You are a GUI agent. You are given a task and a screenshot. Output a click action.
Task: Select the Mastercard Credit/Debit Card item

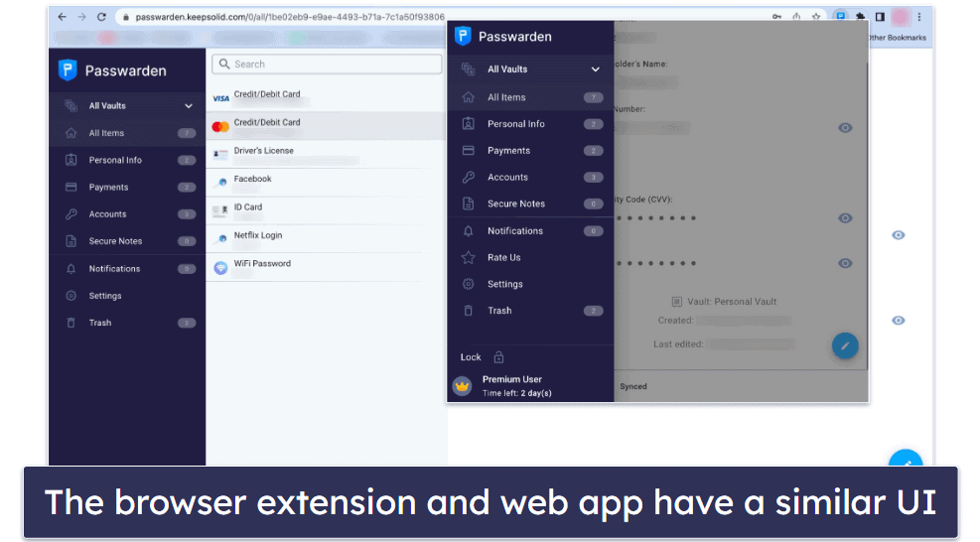coord(327,126)
